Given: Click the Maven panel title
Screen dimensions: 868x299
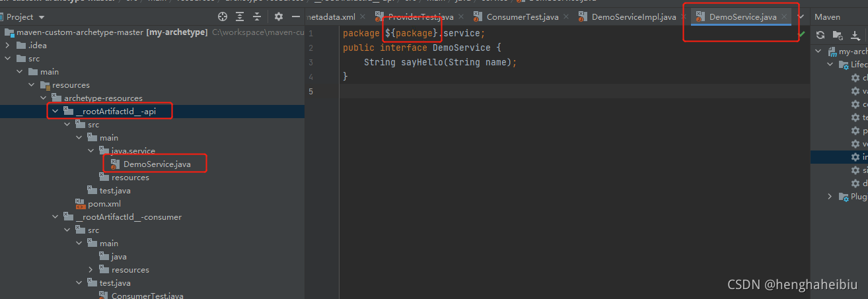Looking at the screenshot, I should coord(827,17).
